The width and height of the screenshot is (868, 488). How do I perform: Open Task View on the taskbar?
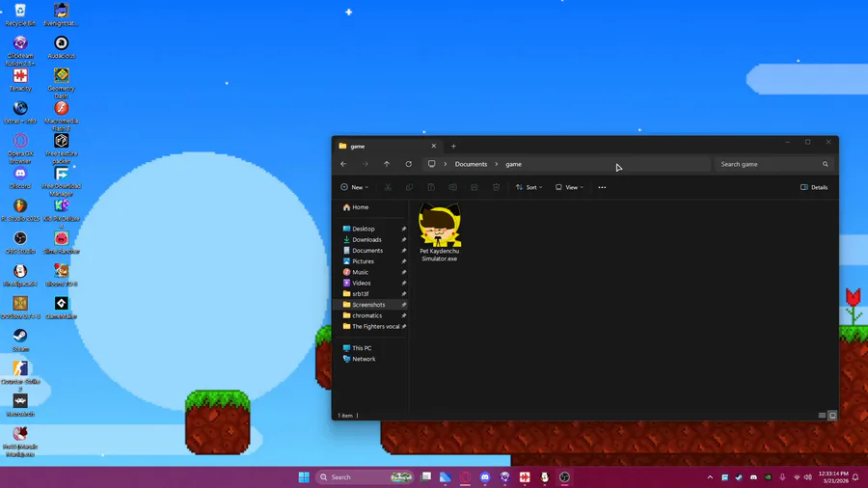[x=425, y=477]
